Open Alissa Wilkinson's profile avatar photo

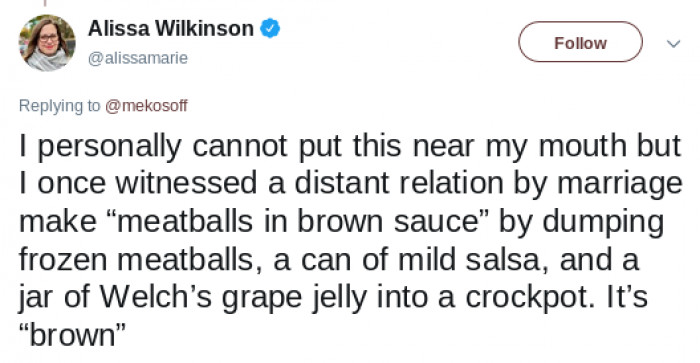pos(47,43)
